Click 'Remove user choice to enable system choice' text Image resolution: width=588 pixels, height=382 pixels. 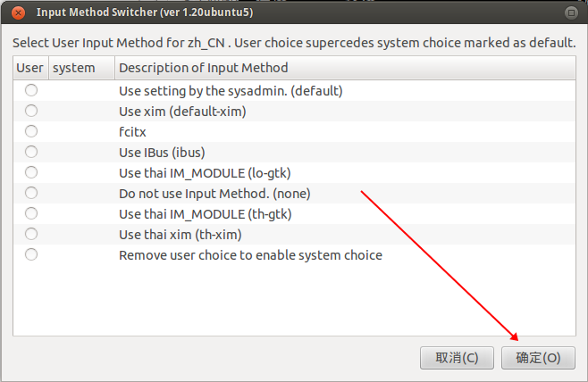click(250, 254)
